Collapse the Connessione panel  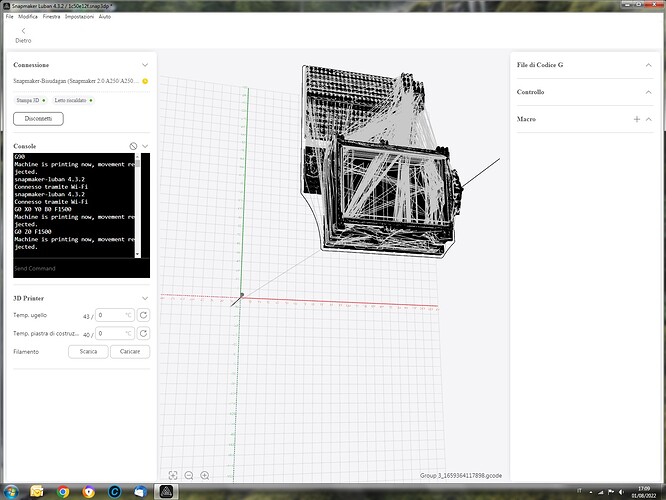coord(145,64)
